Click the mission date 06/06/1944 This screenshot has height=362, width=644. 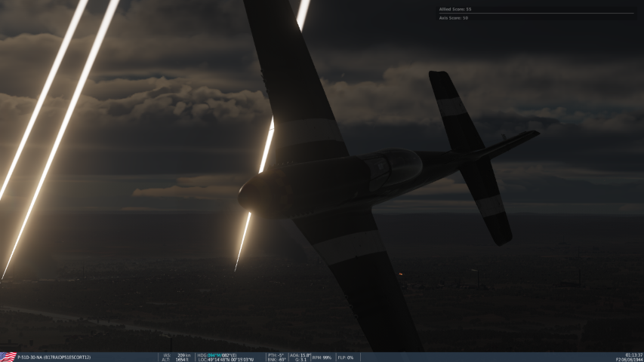pyautogui.click(x=628, y=360)
